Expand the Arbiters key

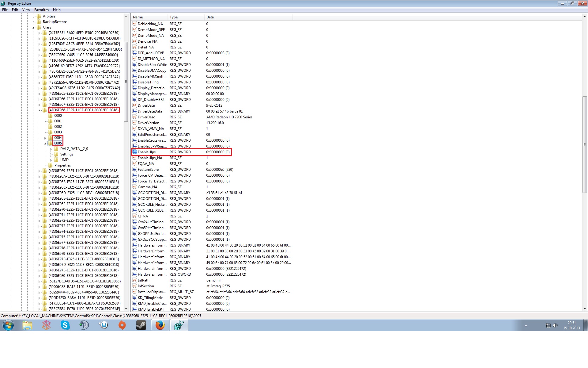coord(34,17)
